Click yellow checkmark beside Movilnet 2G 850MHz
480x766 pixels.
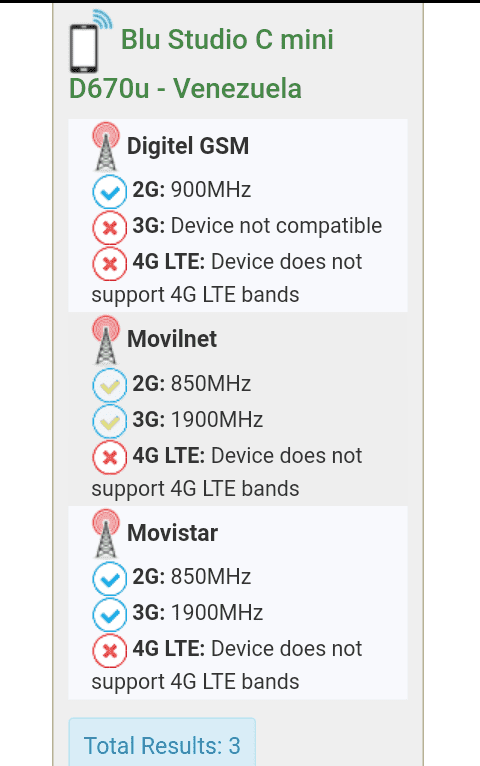pyautogui.click(x=110, y=385)
